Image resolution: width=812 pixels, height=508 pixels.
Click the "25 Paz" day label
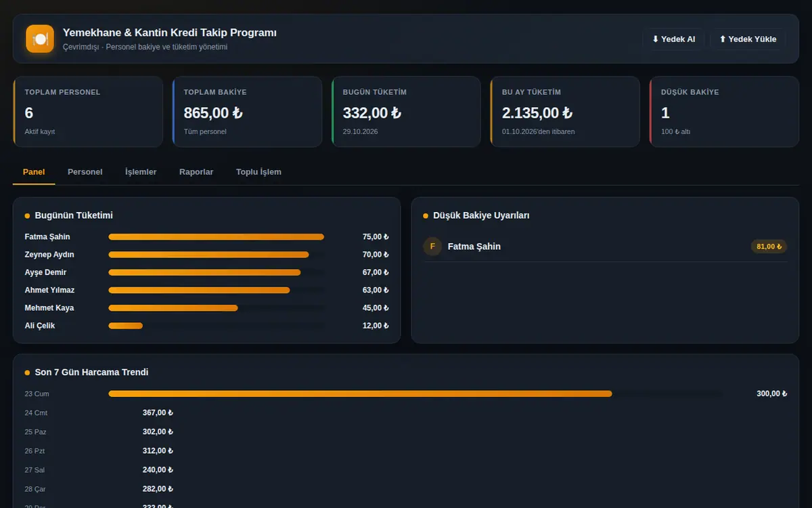[36, 431]
